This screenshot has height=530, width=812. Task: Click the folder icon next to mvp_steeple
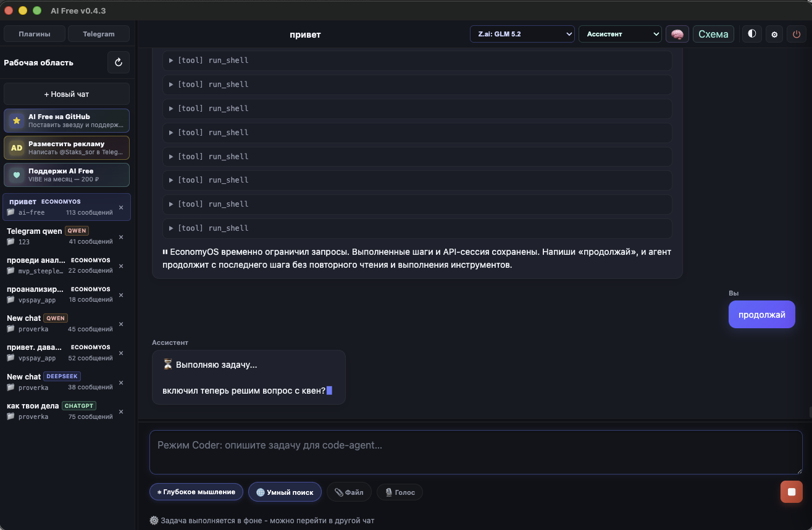click(x=10, y=271)
